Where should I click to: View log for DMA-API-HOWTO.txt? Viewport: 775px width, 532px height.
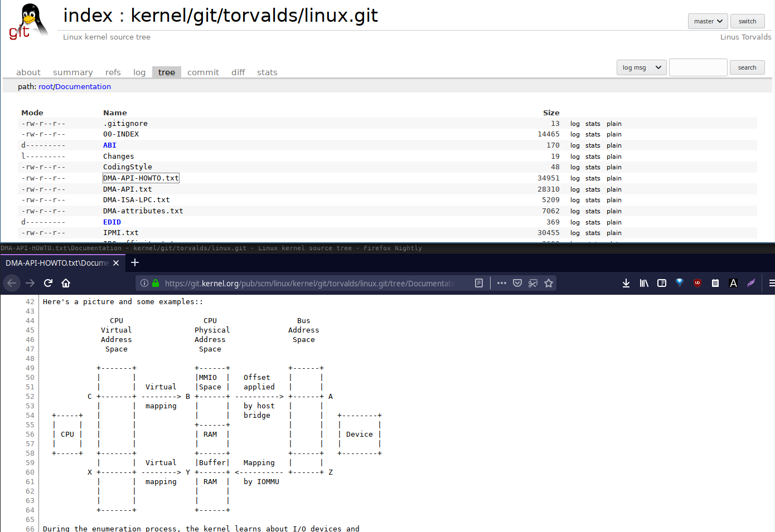point(575,178)
